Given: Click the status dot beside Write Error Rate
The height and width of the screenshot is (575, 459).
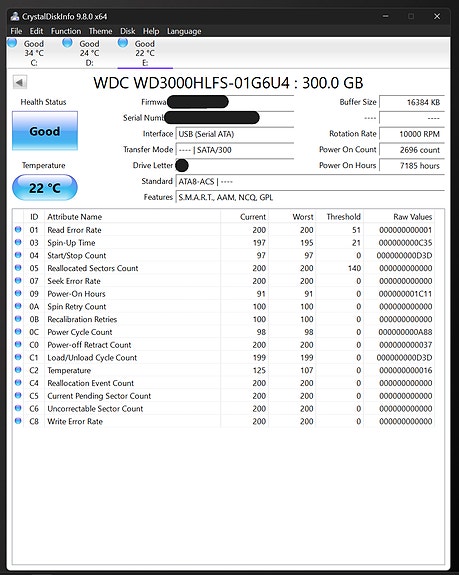Looking at the screenshot, I should click(x=18, y=421).
